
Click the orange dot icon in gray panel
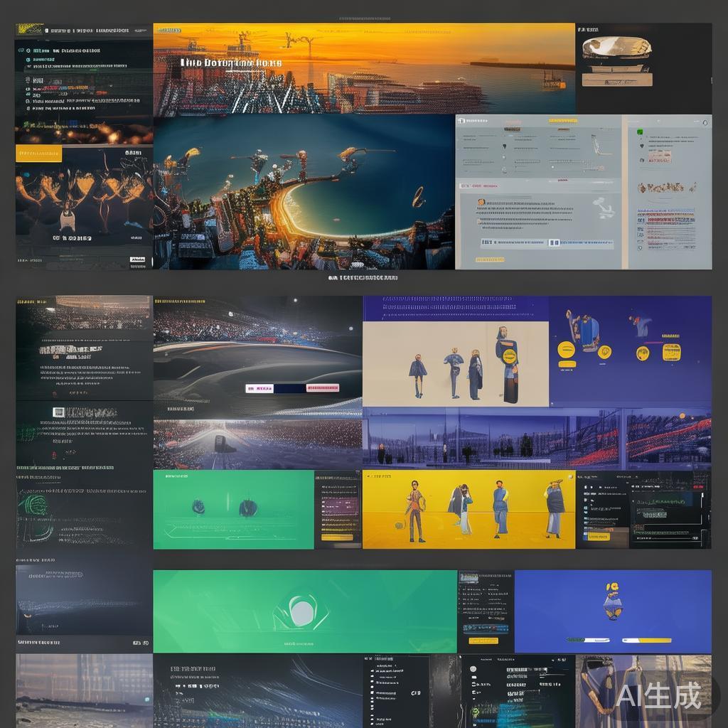tap(481, 203)
